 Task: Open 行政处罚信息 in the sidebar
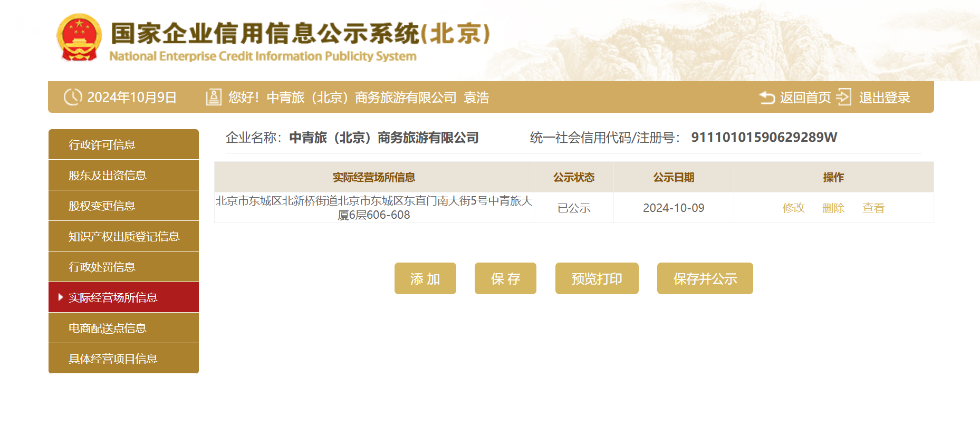[123, 267]
